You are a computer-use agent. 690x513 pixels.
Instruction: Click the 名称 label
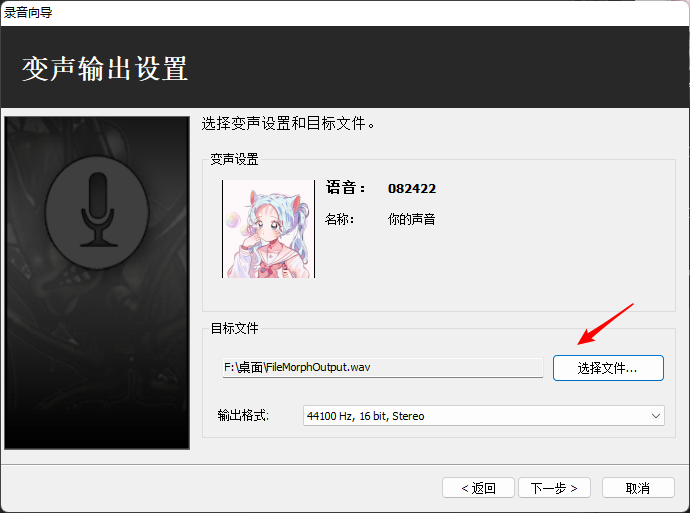click(x=340, y=219)
